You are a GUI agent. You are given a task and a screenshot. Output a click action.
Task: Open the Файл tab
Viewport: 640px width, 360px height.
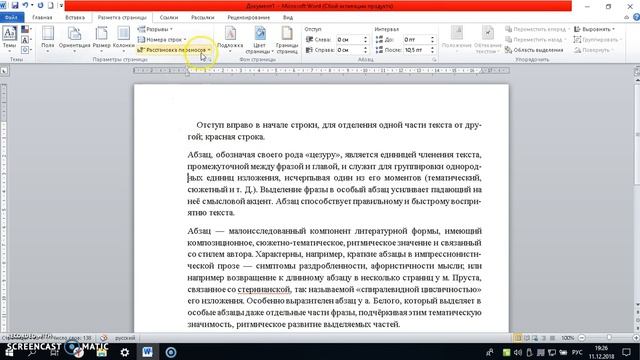coord(11,18)
